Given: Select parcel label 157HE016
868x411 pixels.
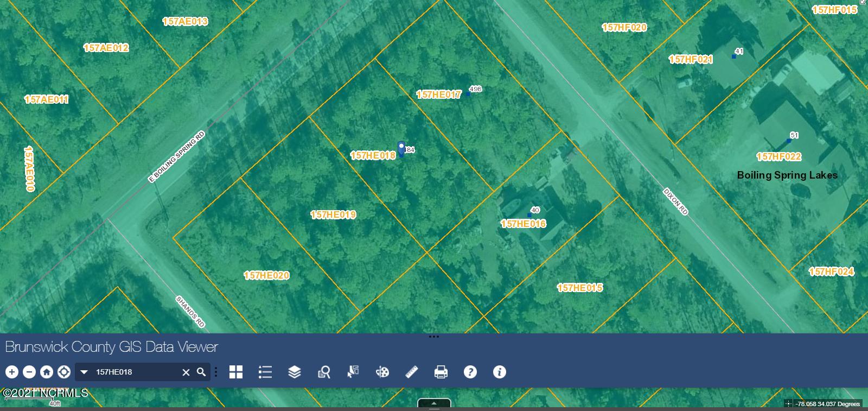Looking at the screenshot, I should 524,223.
